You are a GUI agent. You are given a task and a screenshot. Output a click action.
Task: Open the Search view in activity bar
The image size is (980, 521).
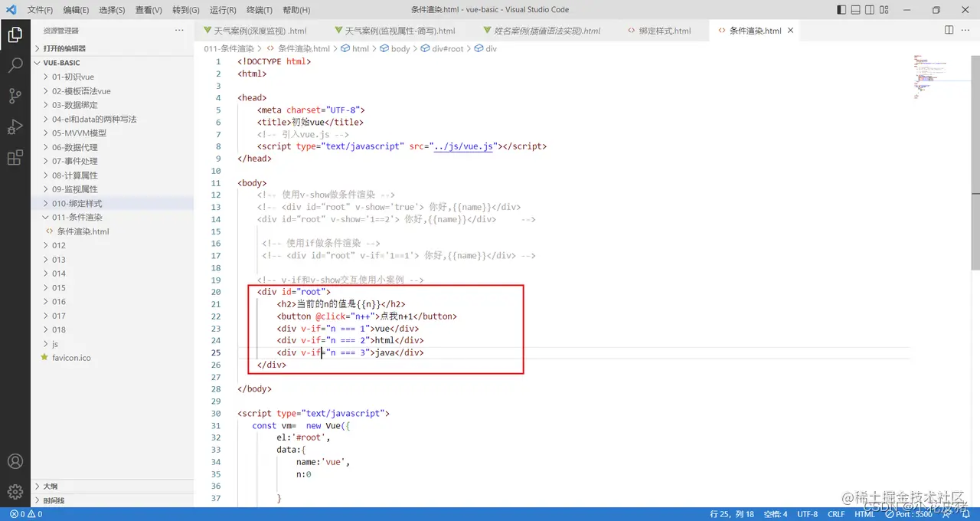[x=15, y=65]
